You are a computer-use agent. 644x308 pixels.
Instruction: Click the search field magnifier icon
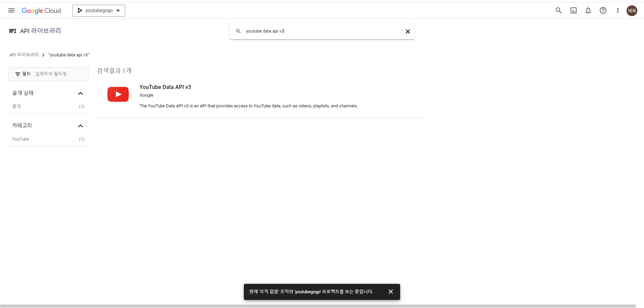(238, 31)
